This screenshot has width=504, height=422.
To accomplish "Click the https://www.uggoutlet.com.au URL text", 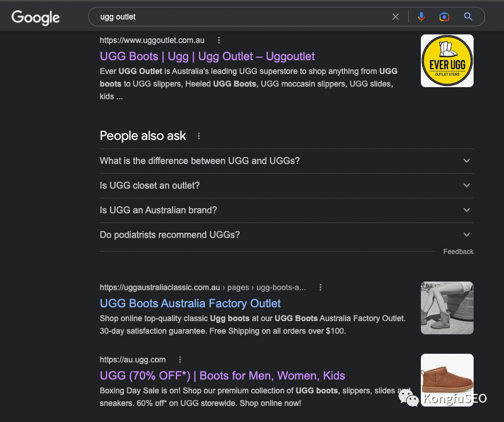I will 152,40.
